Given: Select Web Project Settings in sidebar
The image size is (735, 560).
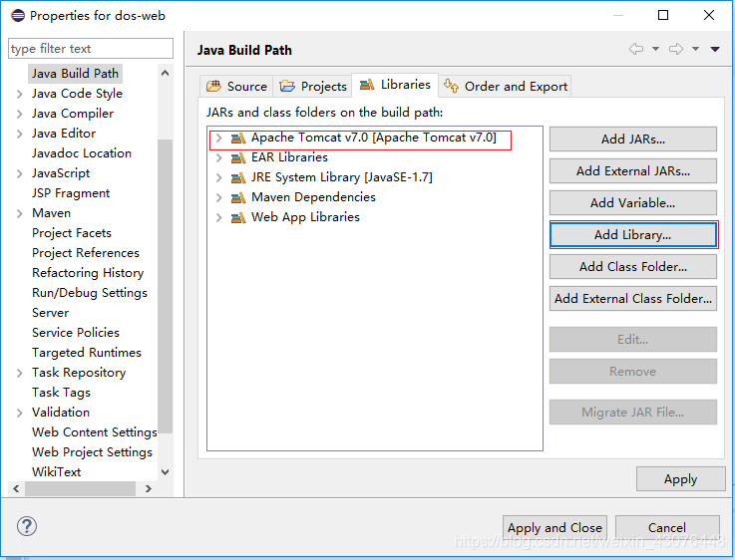Looking at the screenshot, I should click(92, 451).
